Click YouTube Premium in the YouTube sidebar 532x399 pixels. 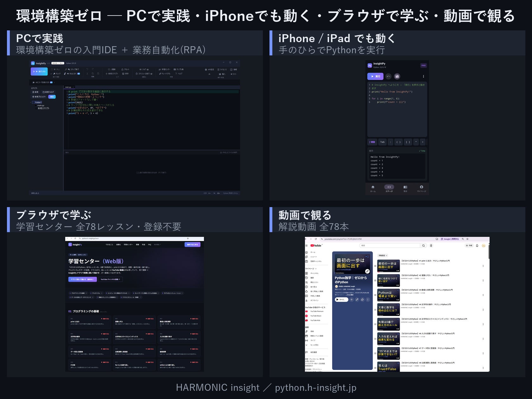[314, 311]
